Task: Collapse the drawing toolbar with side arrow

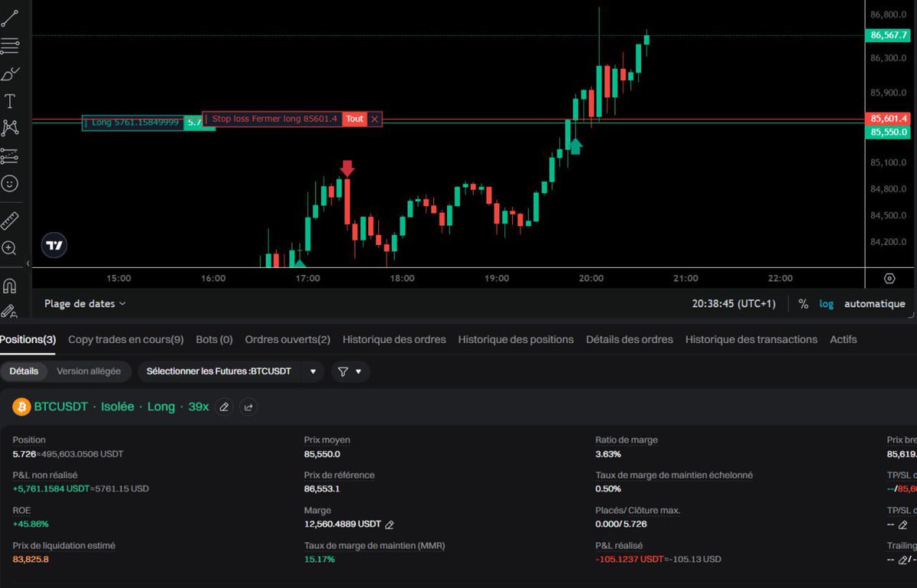Action: point(28,263)
